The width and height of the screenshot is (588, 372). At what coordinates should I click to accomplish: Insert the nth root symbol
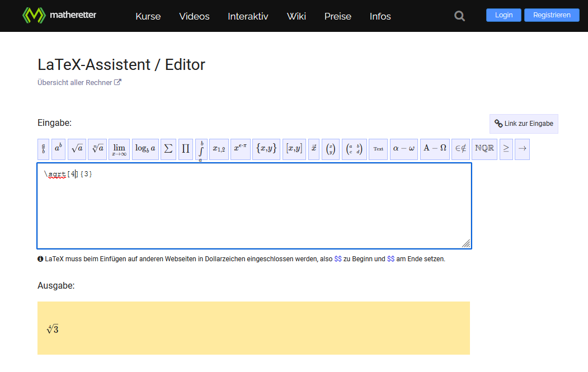point(97,149)
